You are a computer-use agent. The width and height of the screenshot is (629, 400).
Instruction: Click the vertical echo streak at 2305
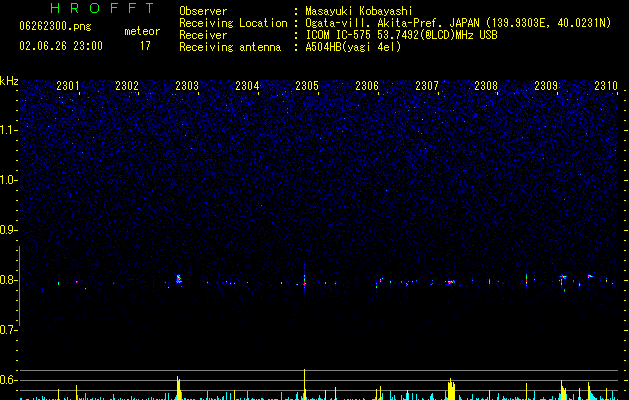click(304, 279)
